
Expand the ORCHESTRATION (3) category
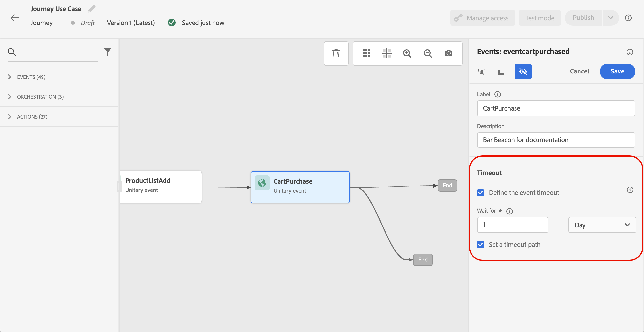click(x=40, y=97)
